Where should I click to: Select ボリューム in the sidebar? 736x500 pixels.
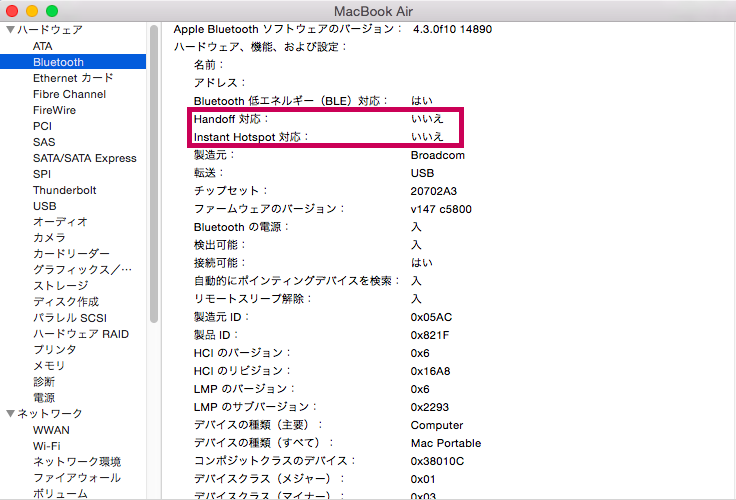click(x=60, y=493)
